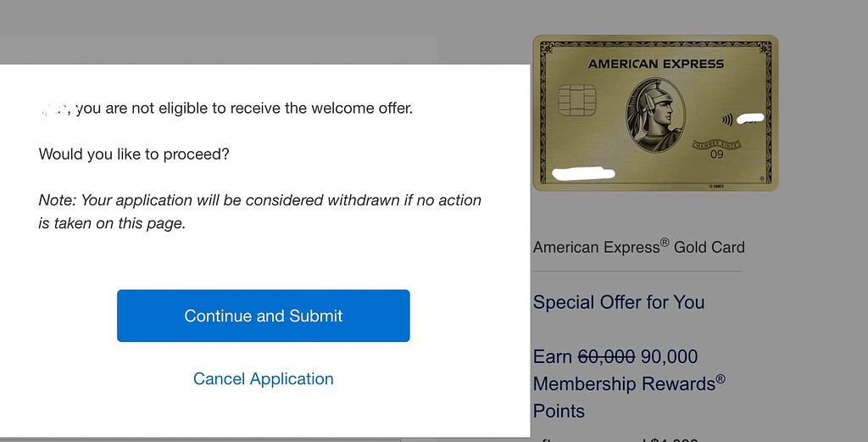This screenshot has height=442, width=868.
Task: Click the AMERICAN EXPRESS logo text on the card
Action: pos(655,64)
